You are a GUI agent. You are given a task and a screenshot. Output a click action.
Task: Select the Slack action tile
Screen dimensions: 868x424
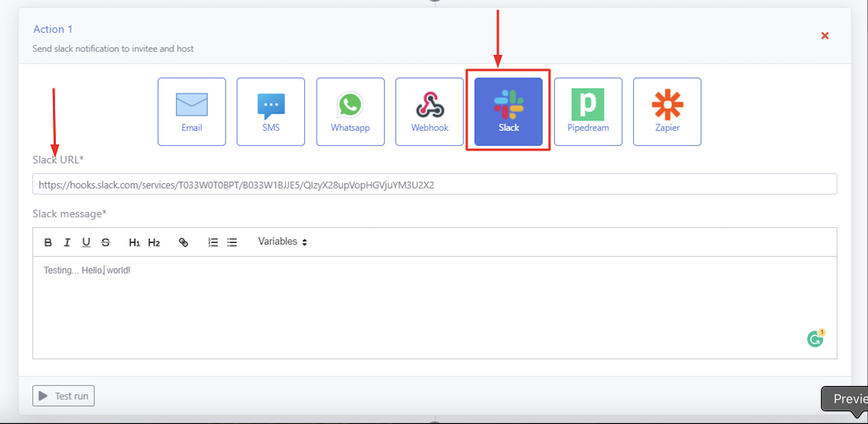pyautogui.click(x=509, y=112)
